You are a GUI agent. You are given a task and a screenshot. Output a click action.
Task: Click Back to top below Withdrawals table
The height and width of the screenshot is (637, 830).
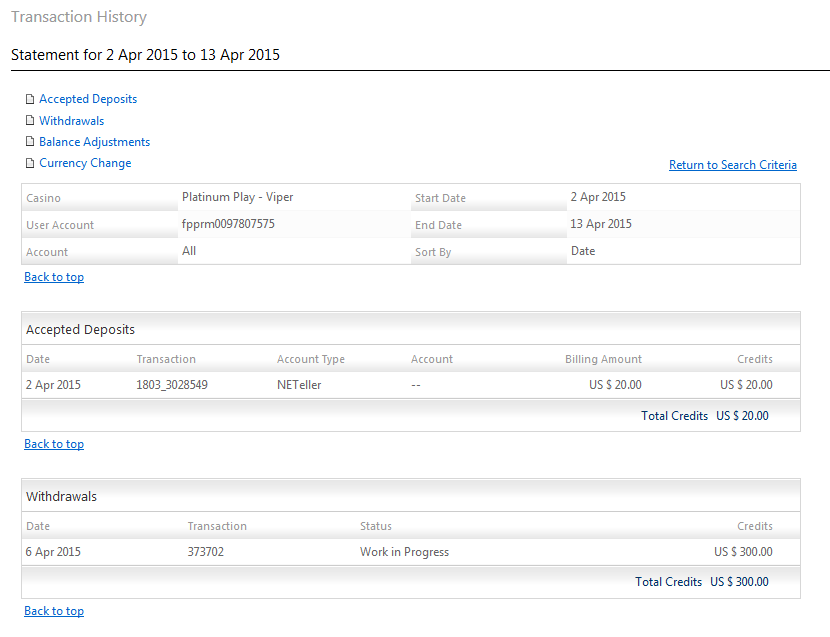[54, 611]
